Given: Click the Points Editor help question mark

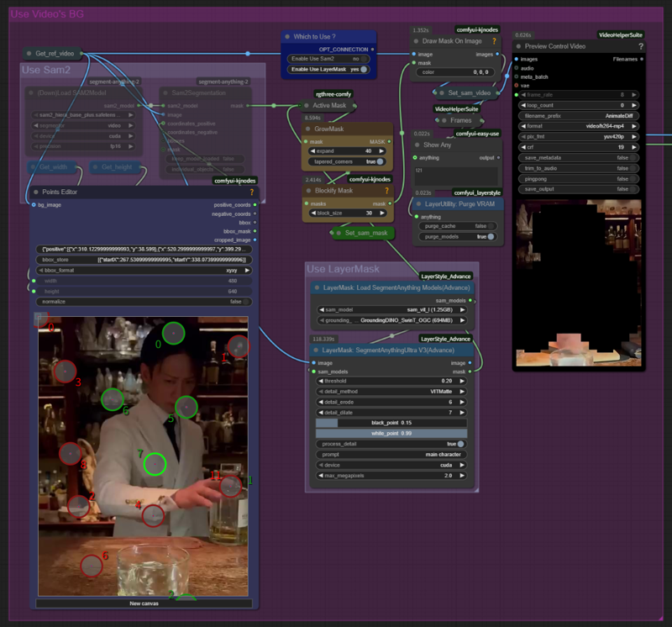Looking at the screenshot, I should pos(251,192).
